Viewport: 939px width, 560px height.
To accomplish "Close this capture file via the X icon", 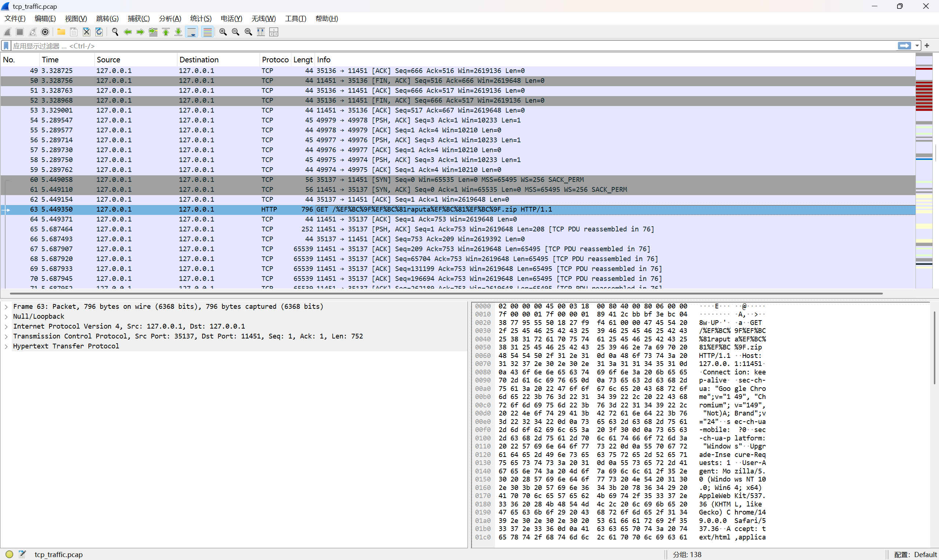I will [x=87, y=32].
